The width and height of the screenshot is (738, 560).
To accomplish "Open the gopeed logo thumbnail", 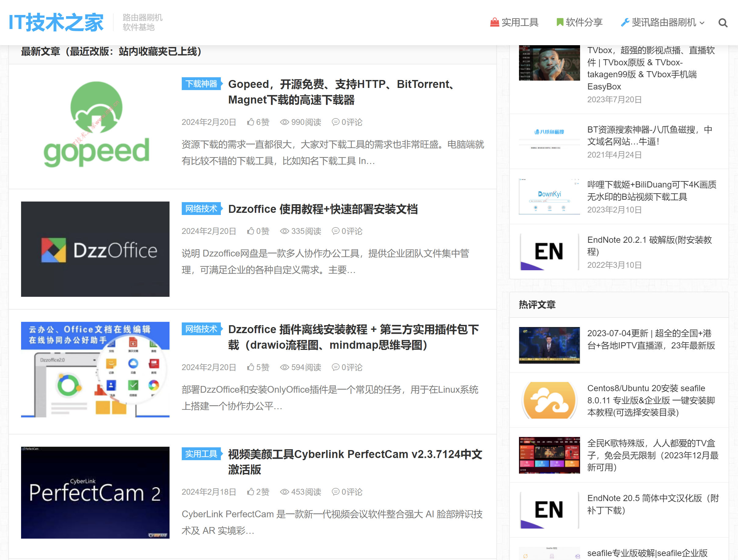I will click(x=95, y=124).
